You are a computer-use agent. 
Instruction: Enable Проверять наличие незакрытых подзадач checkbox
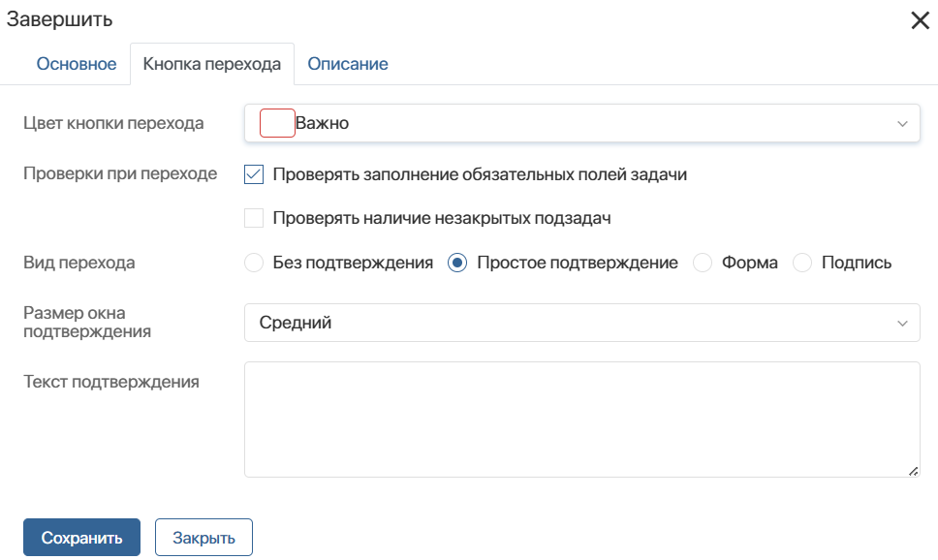tap(254, 218)
